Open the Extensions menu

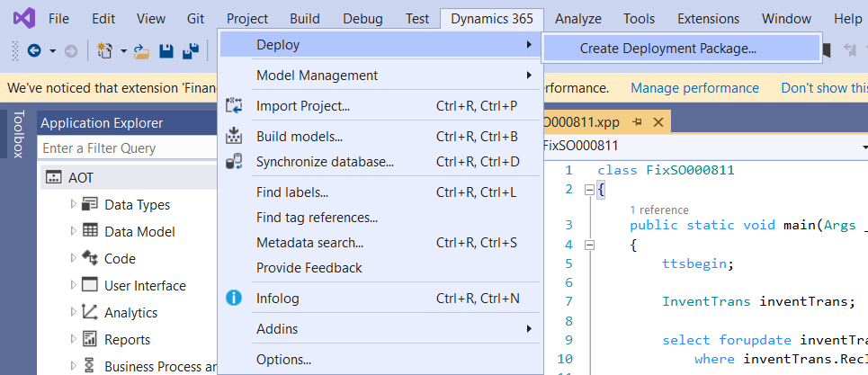pos(708,19)
